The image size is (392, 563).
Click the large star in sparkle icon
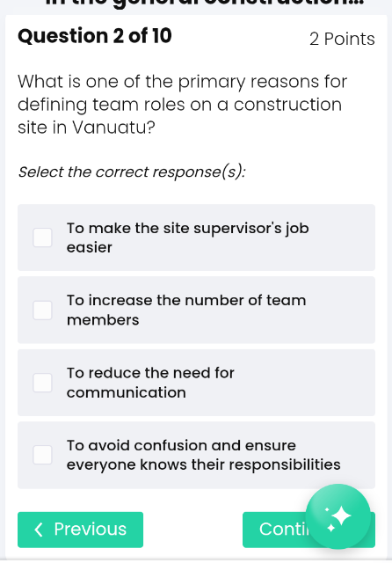coord(341,516)
